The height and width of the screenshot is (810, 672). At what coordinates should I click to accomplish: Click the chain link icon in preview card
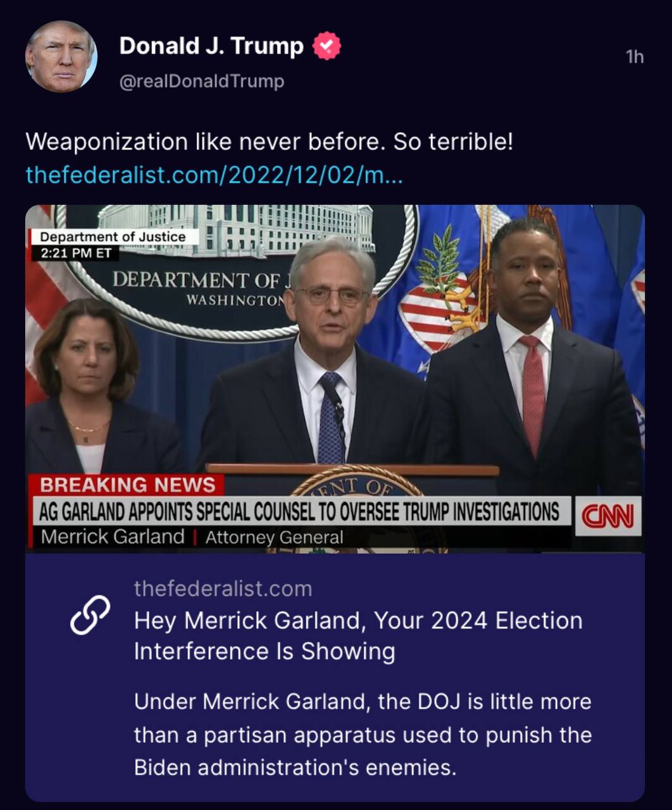tap(90, 615)
